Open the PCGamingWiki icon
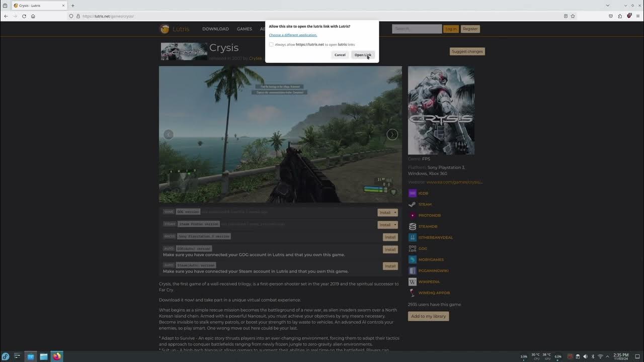Viewport: 644px width, 362px height. click(x=413, y=270)
